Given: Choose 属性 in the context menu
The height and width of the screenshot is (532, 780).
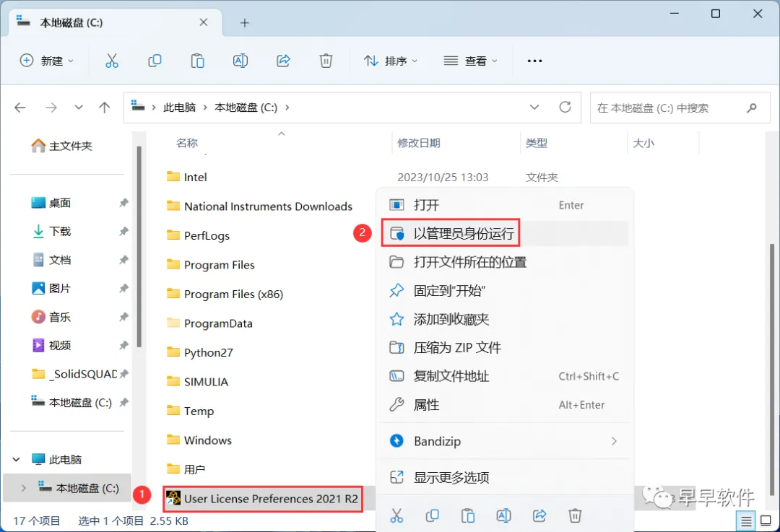Looking at the screenshot, I should tap(504, 405).
